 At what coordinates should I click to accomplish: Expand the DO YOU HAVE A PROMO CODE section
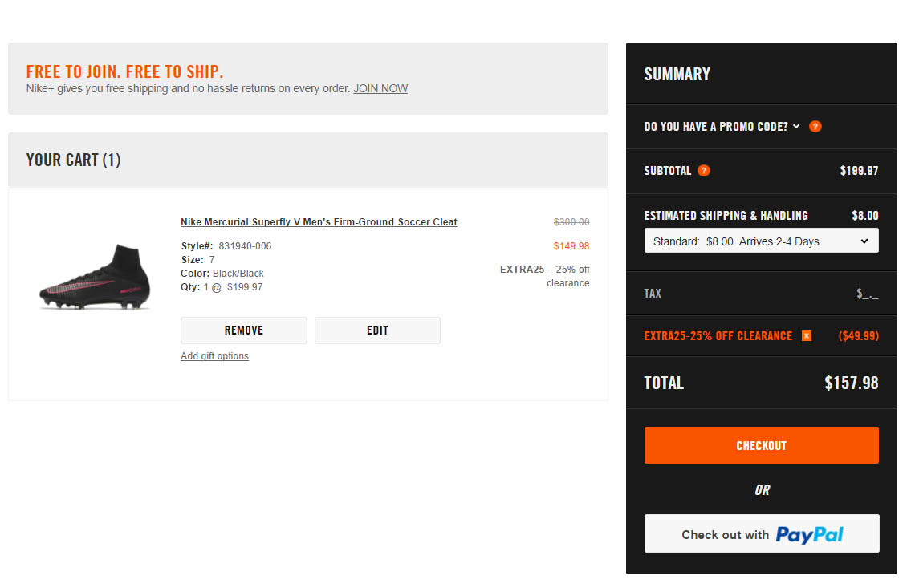[715, 126]
